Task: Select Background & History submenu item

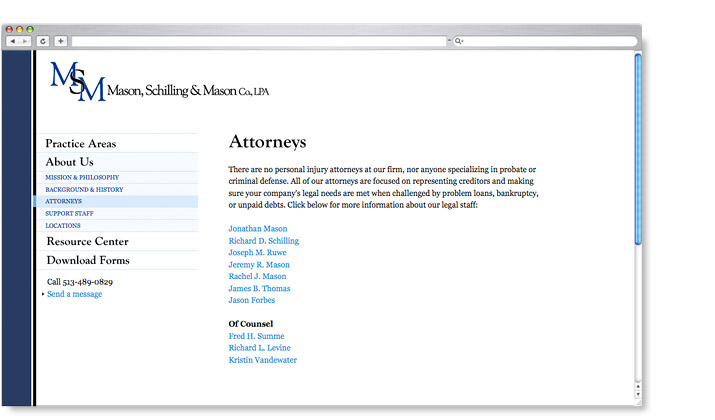Action: (84, 190)
